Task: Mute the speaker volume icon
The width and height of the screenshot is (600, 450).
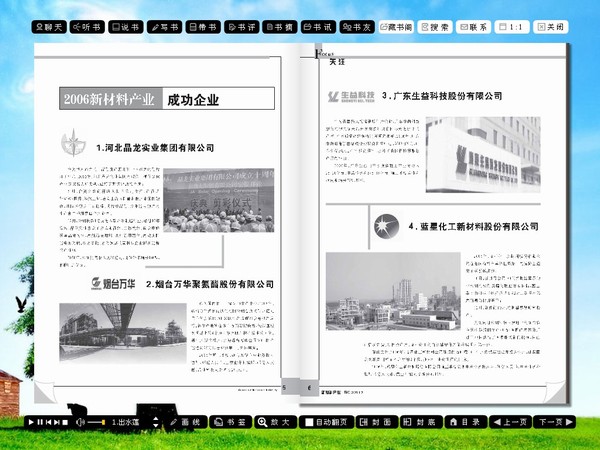Action: pyautogui.click(x=80, y=422)
